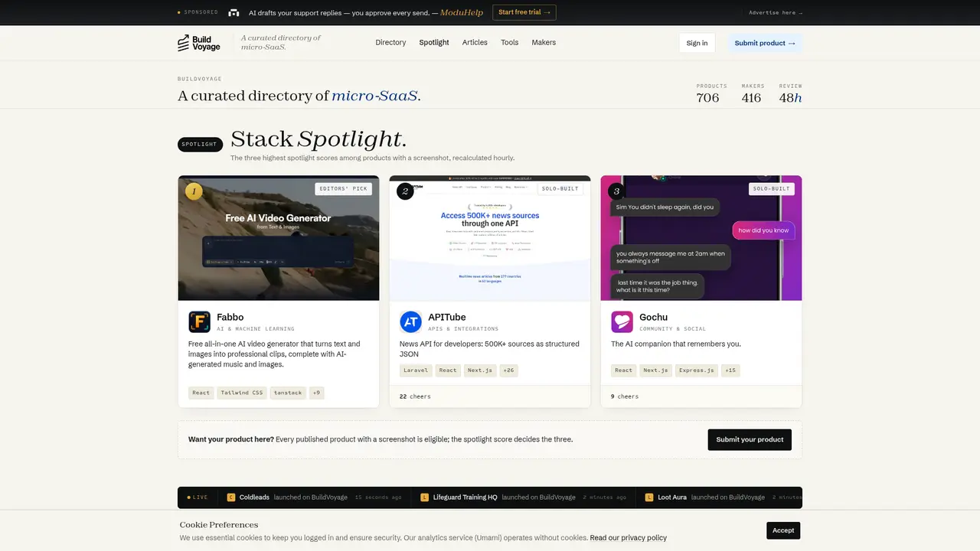Click the APITube app icon
The height and width of the screenshot is (551, 980).
click(410, 321)
